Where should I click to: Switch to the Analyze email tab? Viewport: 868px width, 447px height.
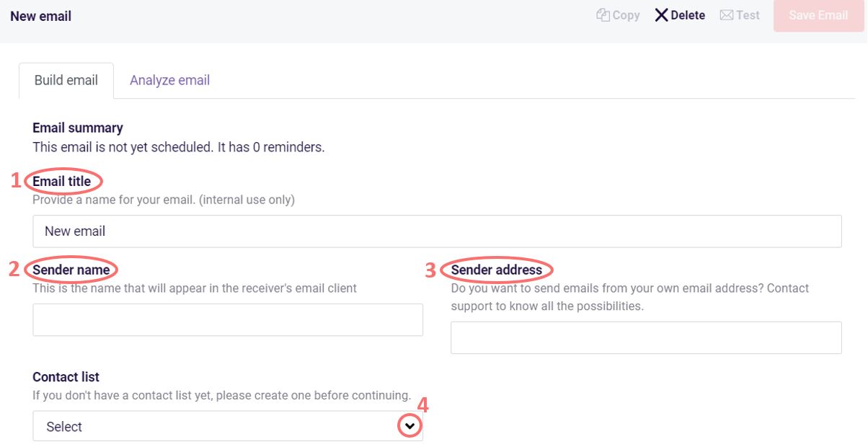pyautogui.click(x=169, y=80)
